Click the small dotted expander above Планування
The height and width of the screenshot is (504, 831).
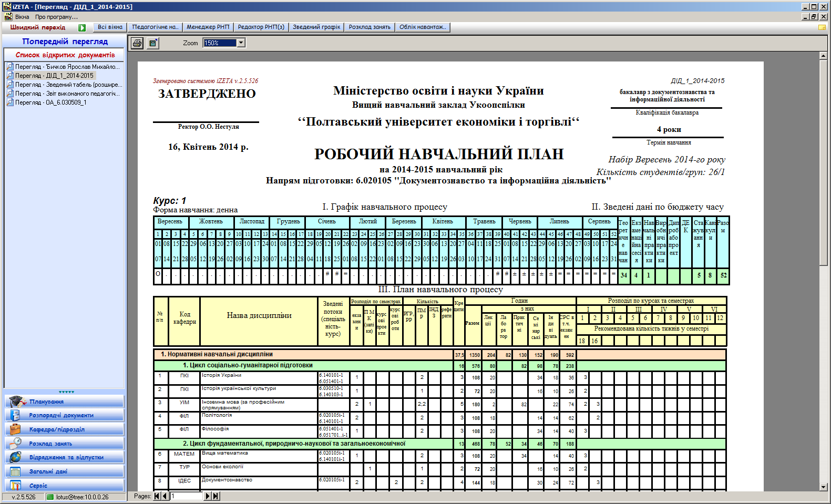[66, 392]
